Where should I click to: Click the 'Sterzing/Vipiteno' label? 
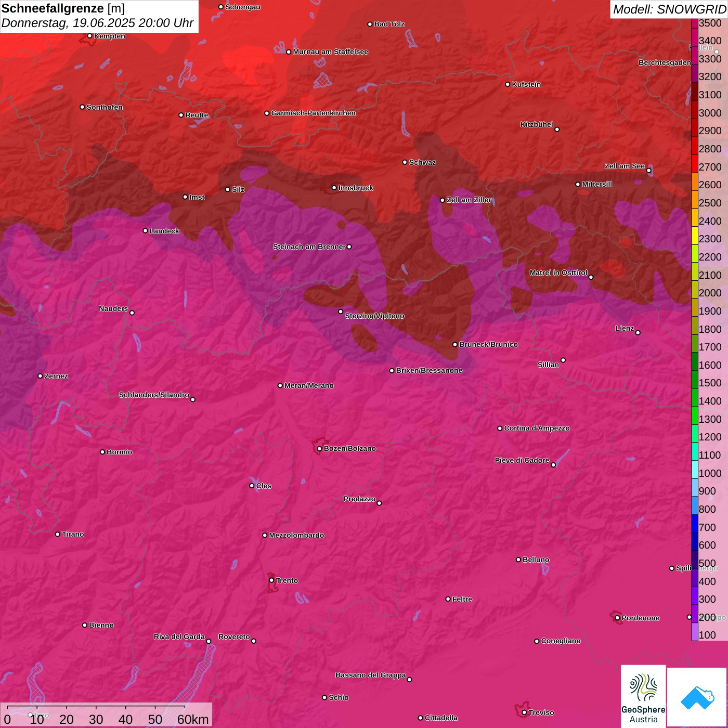pos(374,316)
